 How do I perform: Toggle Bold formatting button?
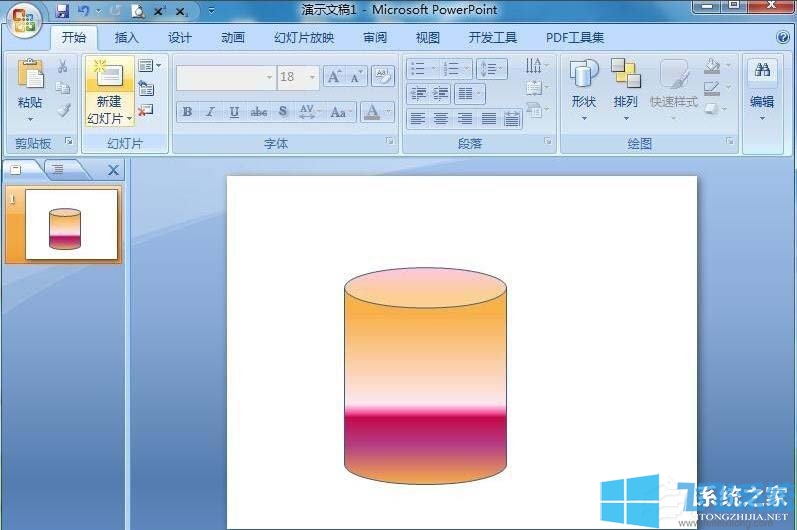(x=187, y=112)
